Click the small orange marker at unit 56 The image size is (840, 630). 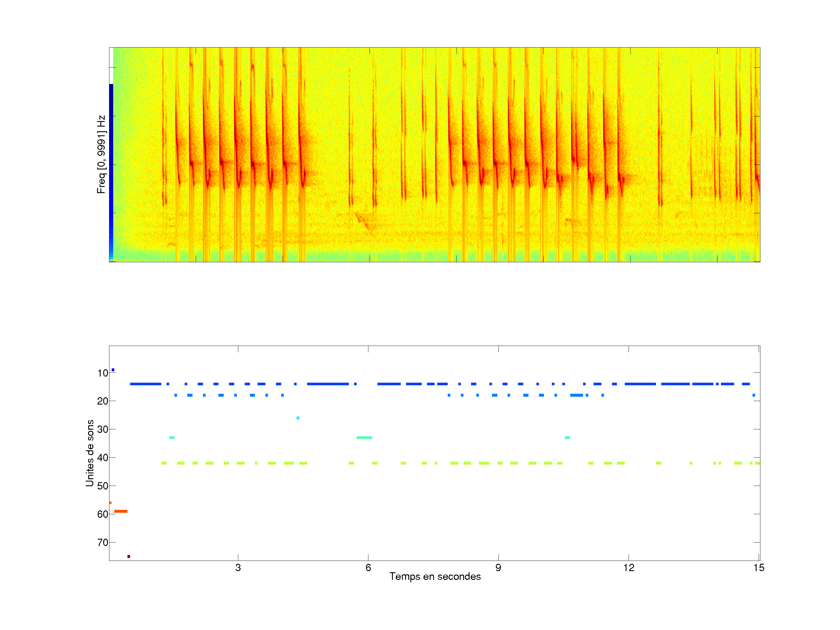111,503
